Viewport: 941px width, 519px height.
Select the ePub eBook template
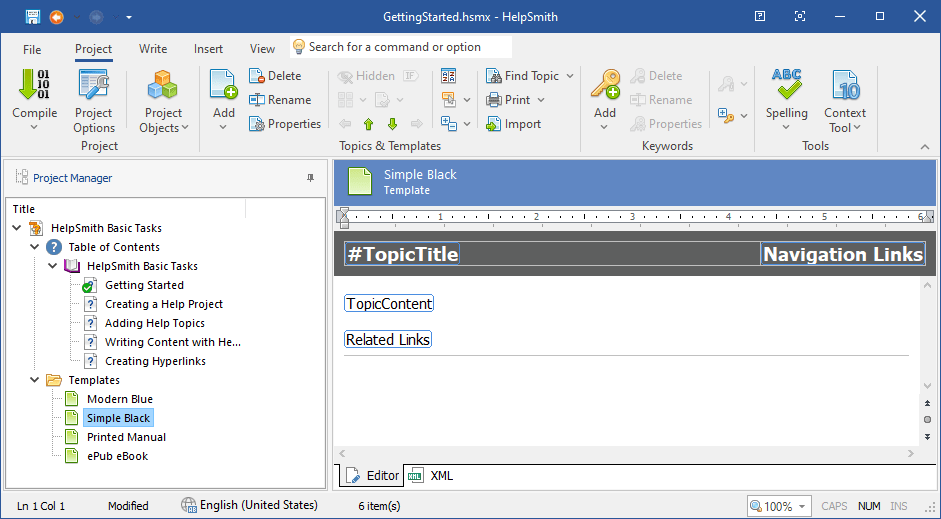(x=117, y=456)
